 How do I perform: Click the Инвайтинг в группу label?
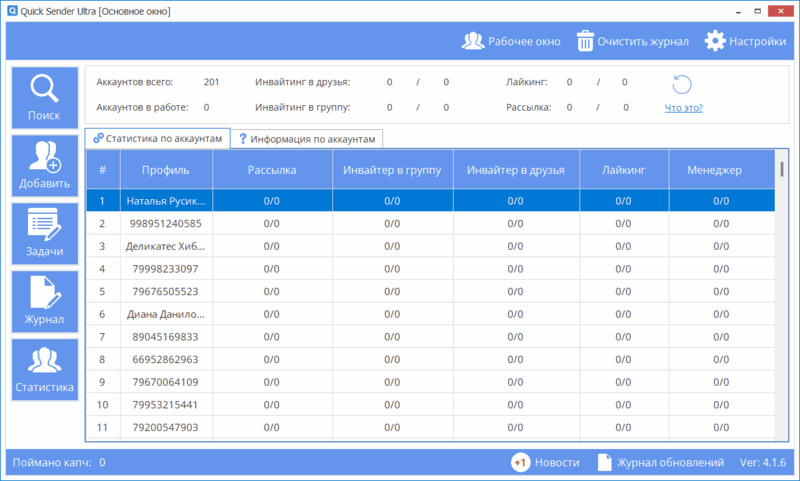click(x=303, y=108)
